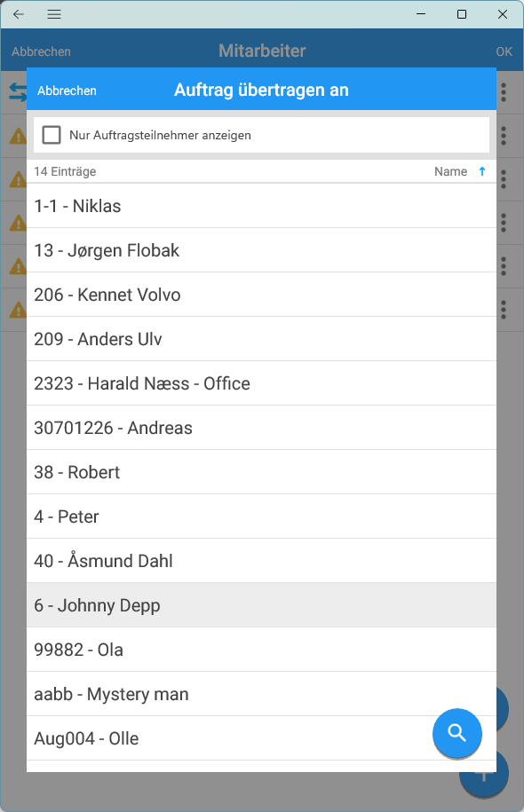The width and height of the screenshot is (524, 812).
Task: Select 206 - Kennet Volvo entry
Action: 261,295
